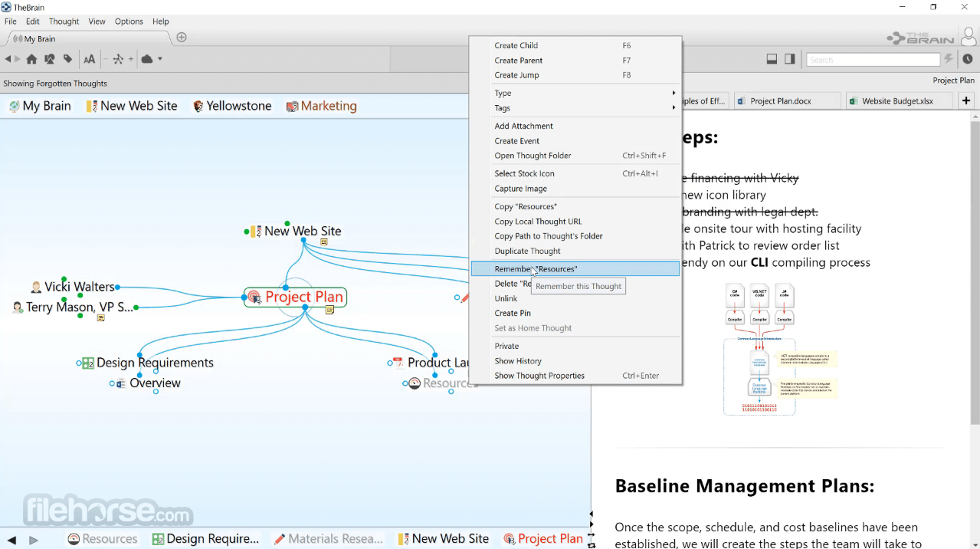Click the plex layout icon
The image size is (980, 549).
tap(118, 59)
